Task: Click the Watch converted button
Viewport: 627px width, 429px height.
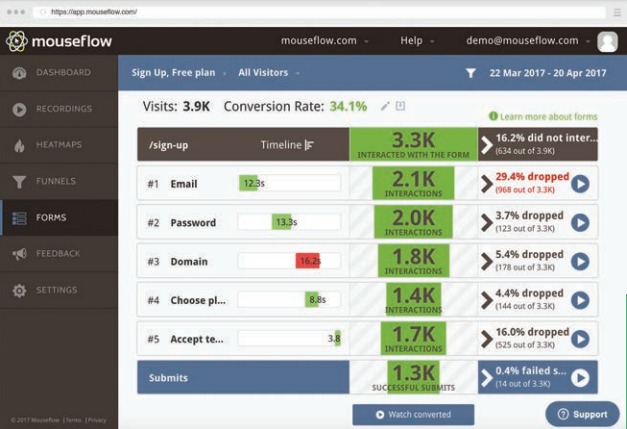Action: click(413, 415)
